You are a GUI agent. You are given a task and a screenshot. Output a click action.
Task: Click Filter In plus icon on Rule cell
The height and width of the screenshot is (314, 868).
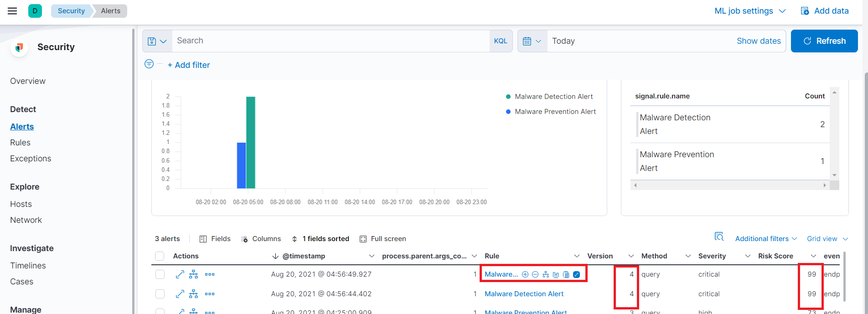point(525,274)
